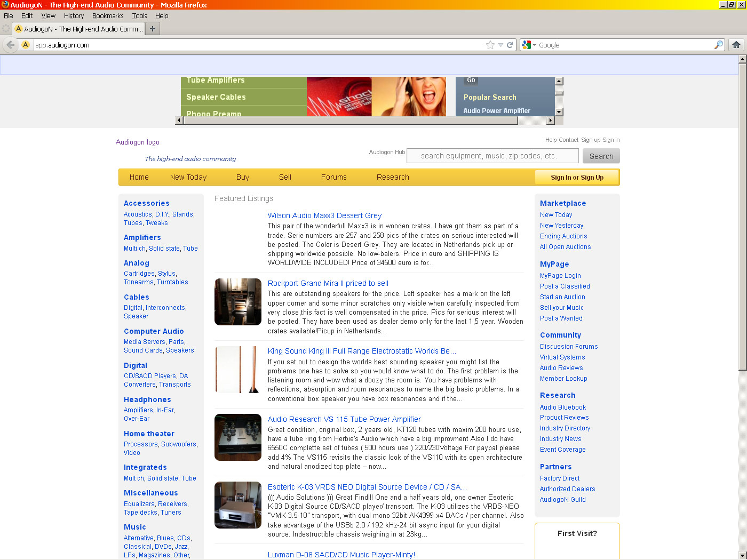Click the Sign In or Sign Up button
This screenshot has height=560, width=747.
coord(577,177)
